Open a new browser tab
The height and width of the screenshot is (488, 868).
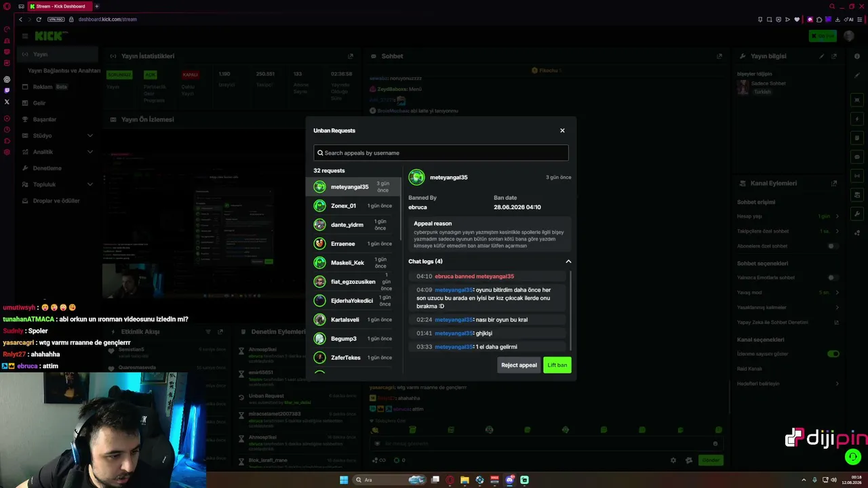[x=96, y=6]
